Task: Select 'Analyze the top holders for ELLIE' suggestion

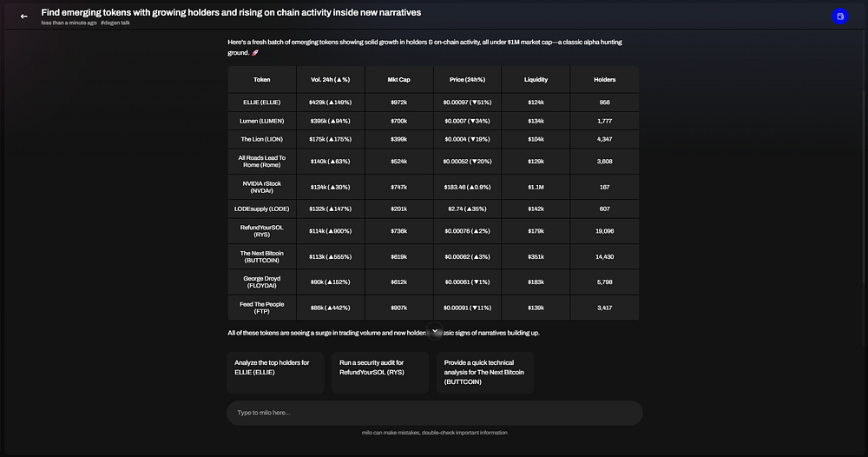Action: click(x=275, y=372)
